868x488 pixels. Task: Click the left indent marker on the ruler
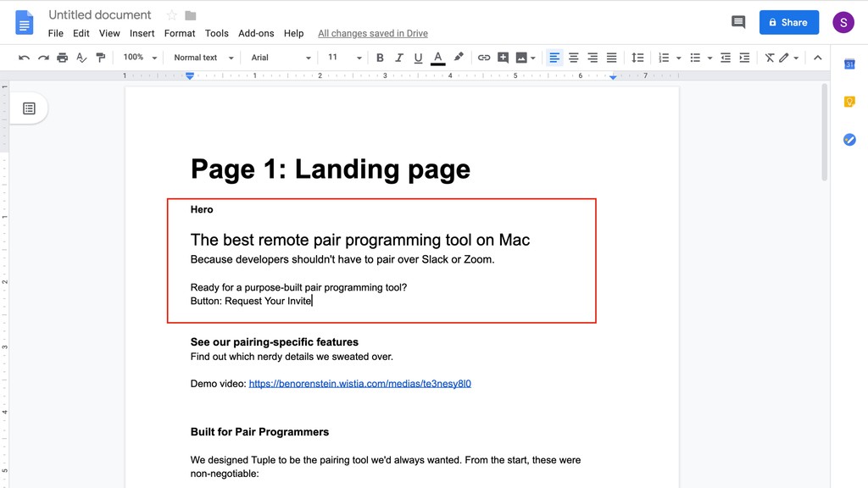190,75
